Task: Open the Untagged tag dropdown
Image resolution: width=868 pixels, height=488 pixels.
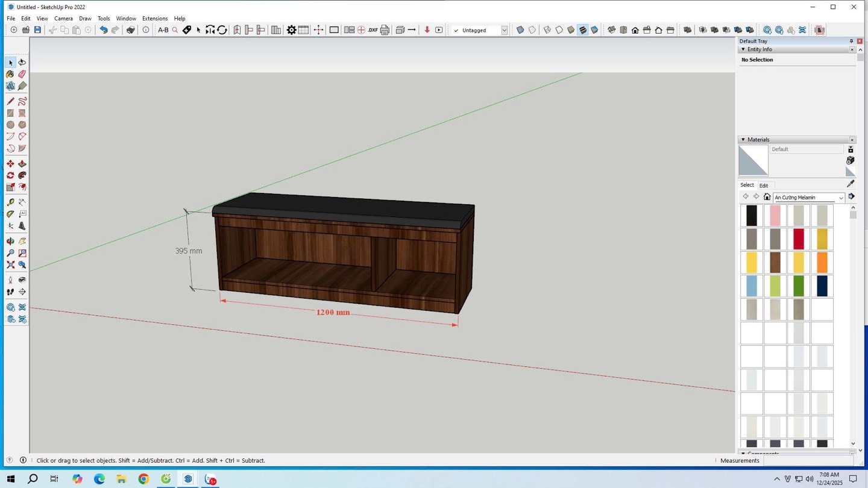Action: (x=505, y=30)
